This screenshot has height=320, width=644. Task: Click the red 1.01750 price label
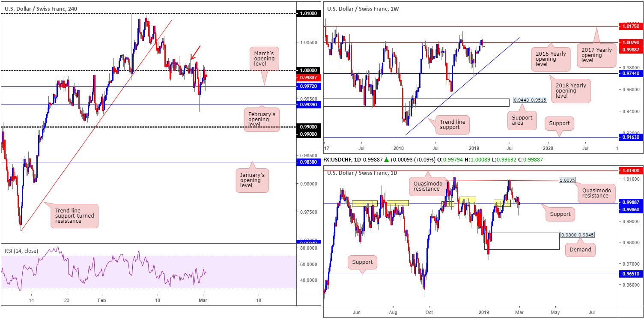pos(630,27)
